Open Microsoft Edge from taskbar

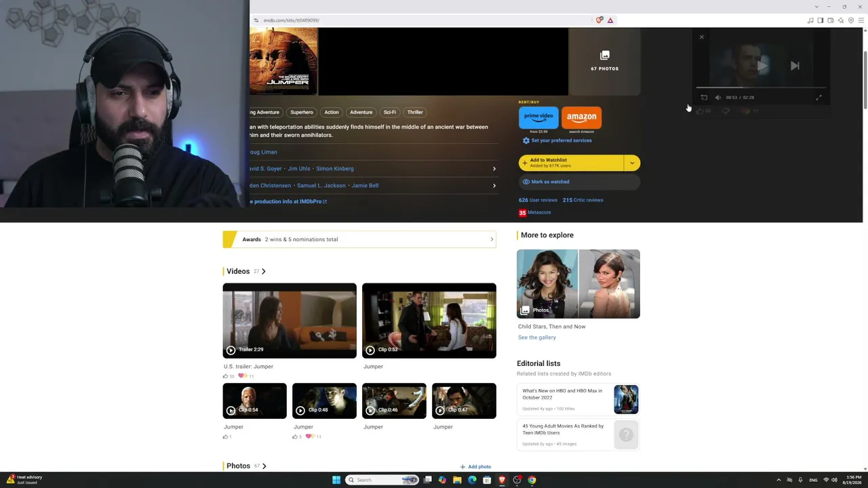click(x=472, y=480)
